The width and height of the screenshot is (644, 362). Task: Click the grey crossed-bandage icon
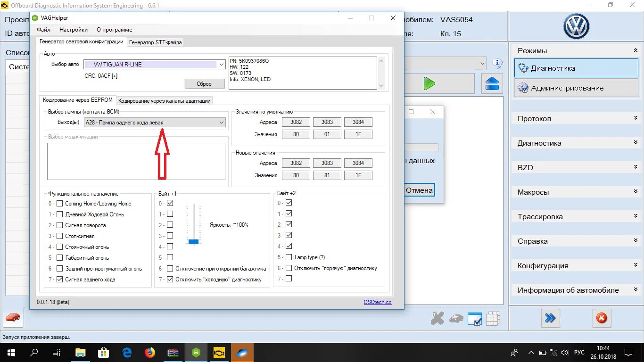pyautogui.click(x=438, y=319)
